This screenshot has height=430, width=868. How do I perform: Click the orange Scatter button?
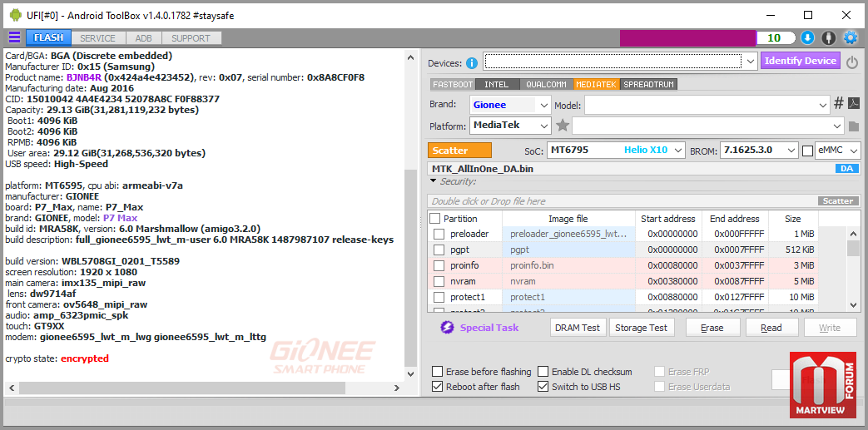459,151
